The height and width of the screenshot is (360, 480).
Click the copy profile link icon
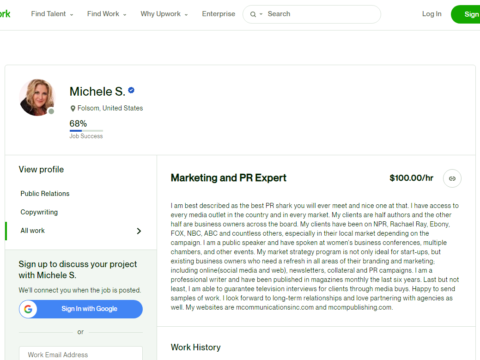click(452, 178)
